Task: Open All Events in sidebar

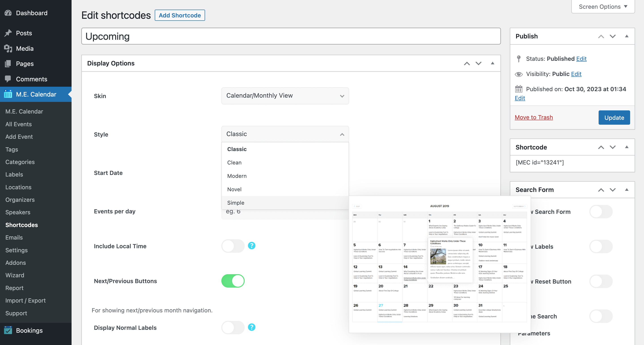Action: click(19, 124)
